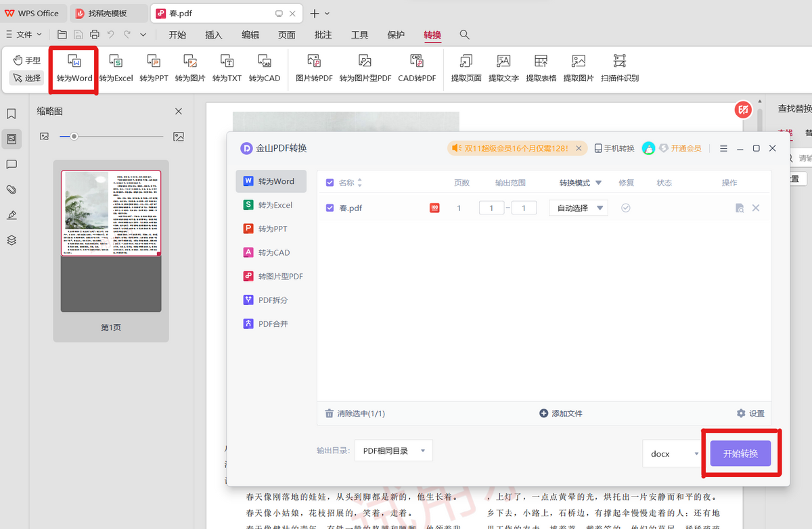
Task: Open the 编辑 ribbon tab
Action: coord(250,34)
